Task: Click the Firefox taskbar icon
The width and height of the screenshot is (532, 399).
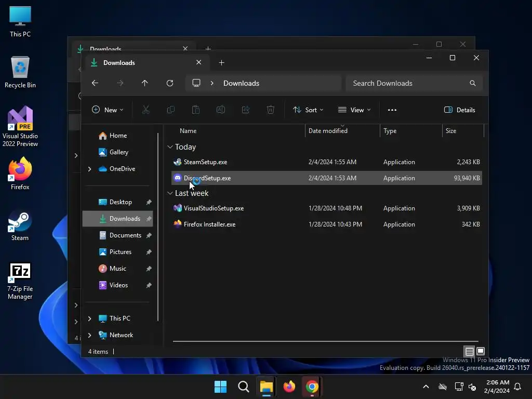Action: pos(289,387)
